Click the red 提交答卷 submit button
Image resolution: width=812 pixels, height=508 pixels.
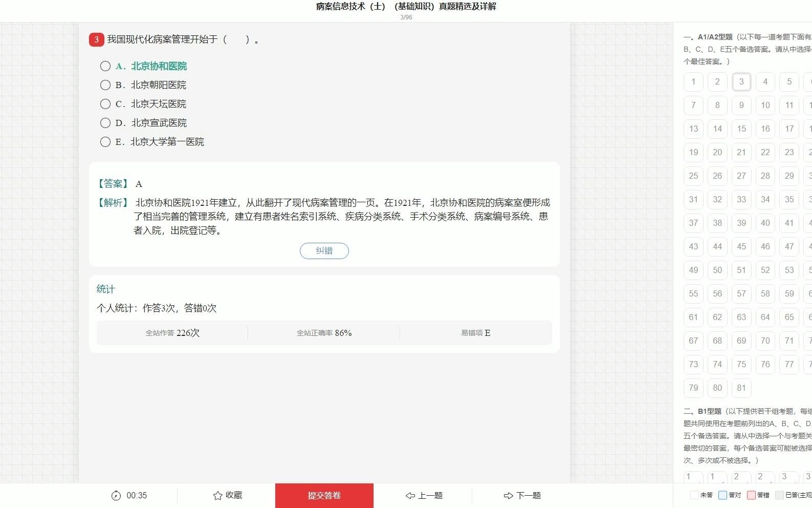[324, 496]
